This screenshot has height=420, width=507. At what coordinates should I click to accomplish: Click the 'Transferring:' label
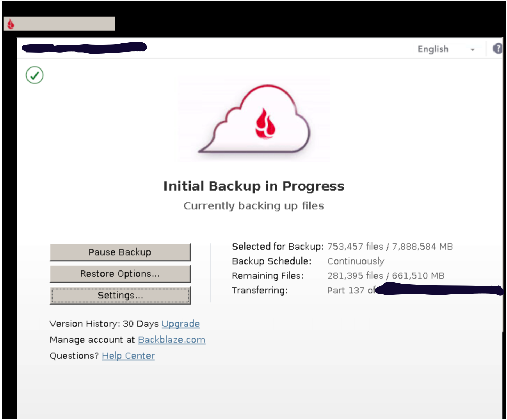[260, 290]
